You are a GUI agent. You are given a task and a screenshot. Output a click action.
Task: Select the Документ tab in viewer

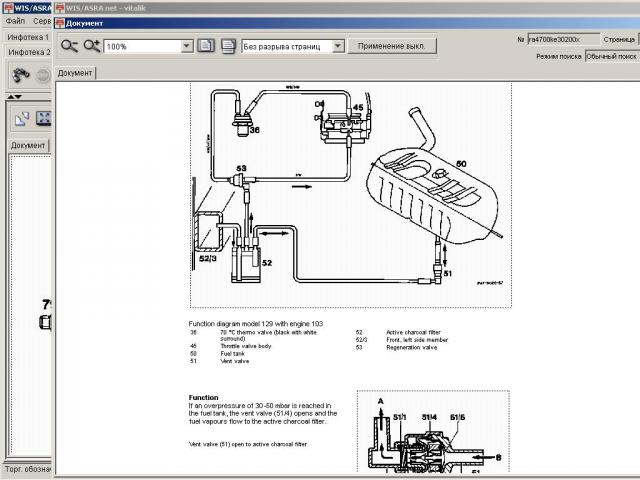tap(75, 73)
